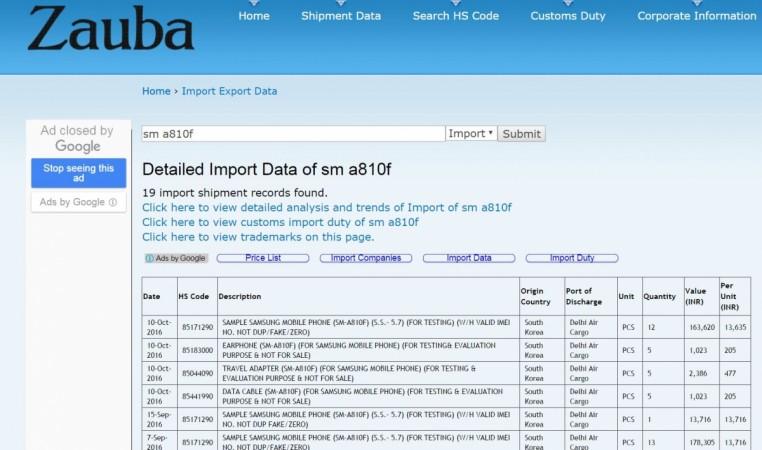Click the Stop seeing this ad button
762x450 pixels.
(x=78, y=172)
